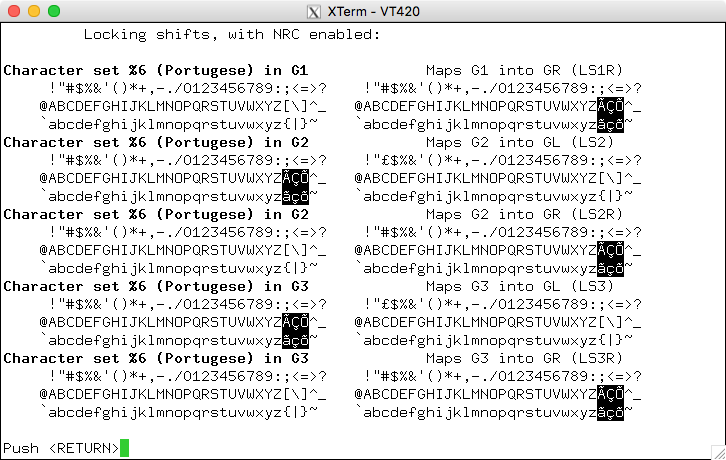This screenshot has height=460, width=726.
Task: Click the first "Character set %6 (Portugese) in G2" heading
Action: pos(155,142)
